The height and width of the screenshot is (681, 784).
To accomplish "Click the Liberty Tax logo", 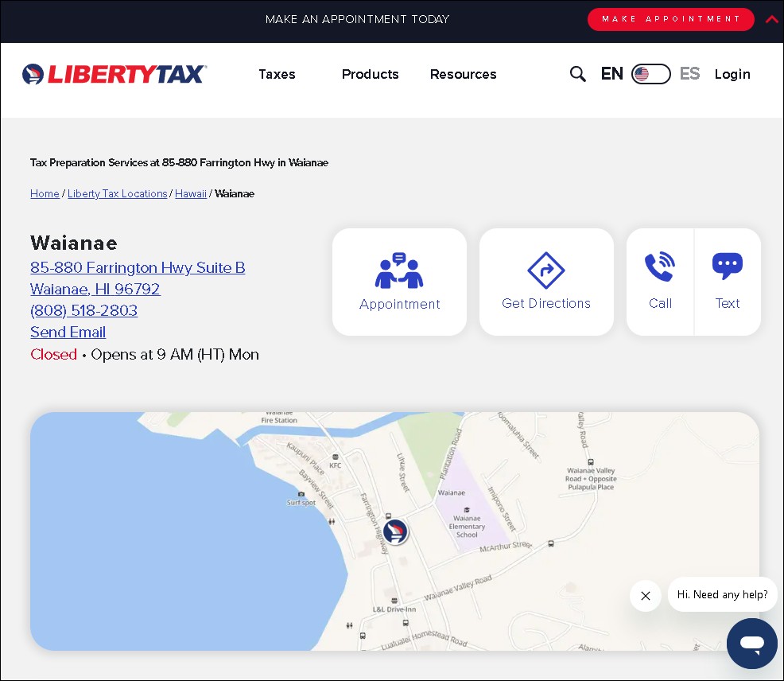I will 114,73.
